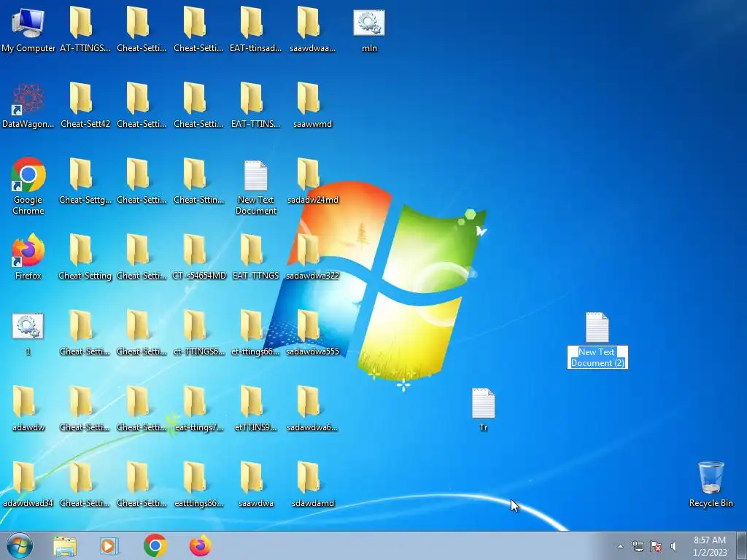The height and width of the screenshot is (560, 747).
Task: Open Windows Explorer from the taskbar
Action: (x=65, y=546)
